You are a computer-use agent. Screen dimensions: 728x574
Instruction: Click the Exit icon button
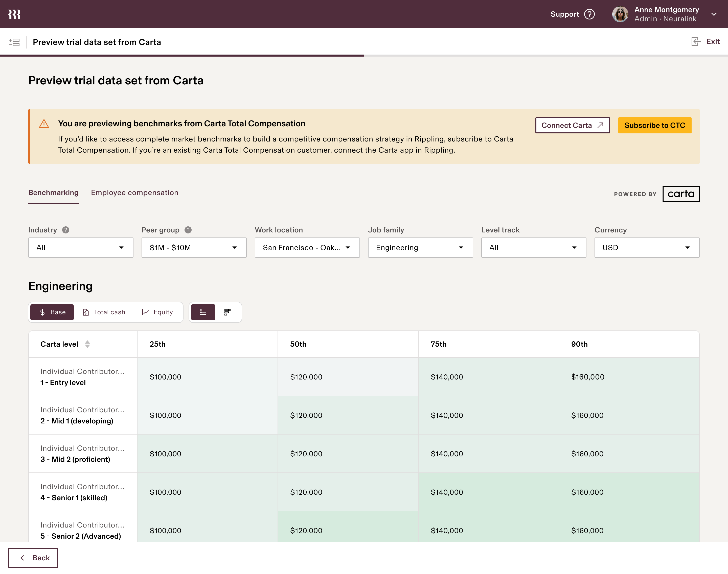click(696, 42)
